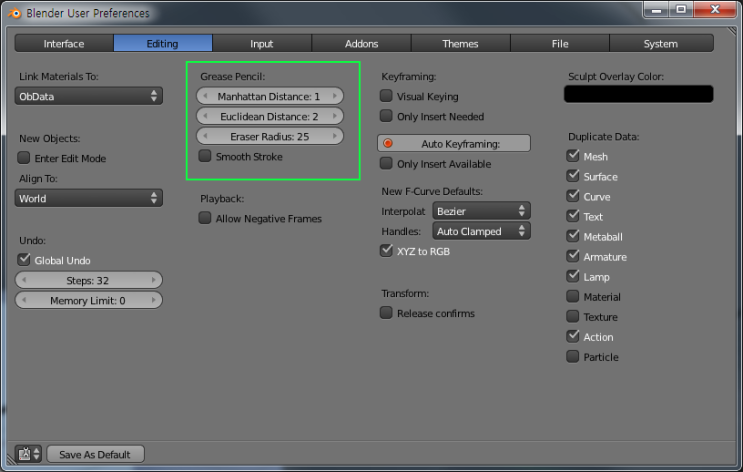Viewport: 743px width, 472px height.
Task: Switch to the File tab
Action: (560, 44)
